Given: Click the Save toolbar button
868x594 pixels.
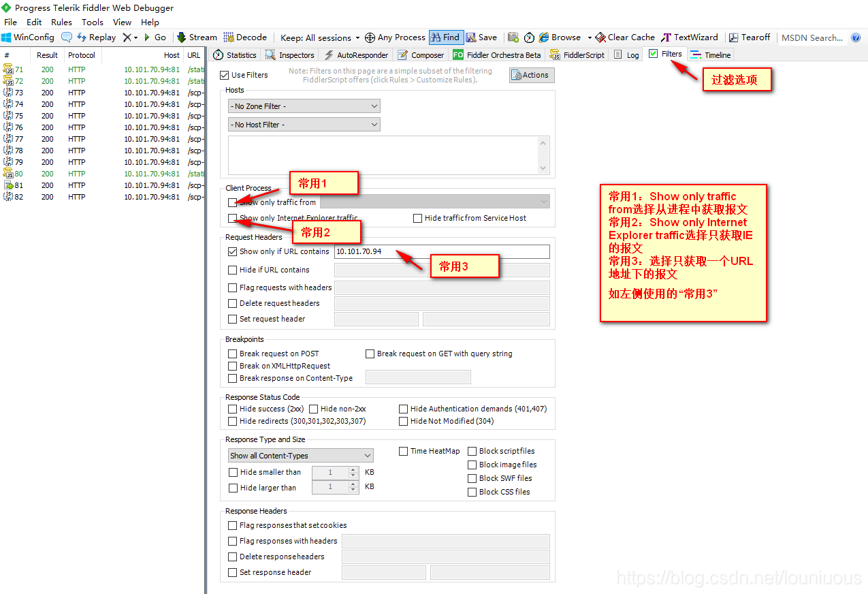Looking at the screenshot, I should click(481, 37).
